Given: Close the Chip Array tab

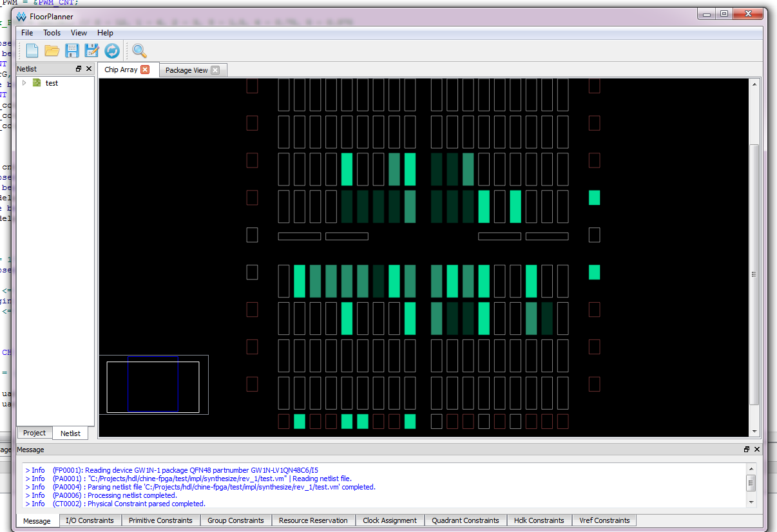Looking at the screenshot, I should (x=145, y=70).
